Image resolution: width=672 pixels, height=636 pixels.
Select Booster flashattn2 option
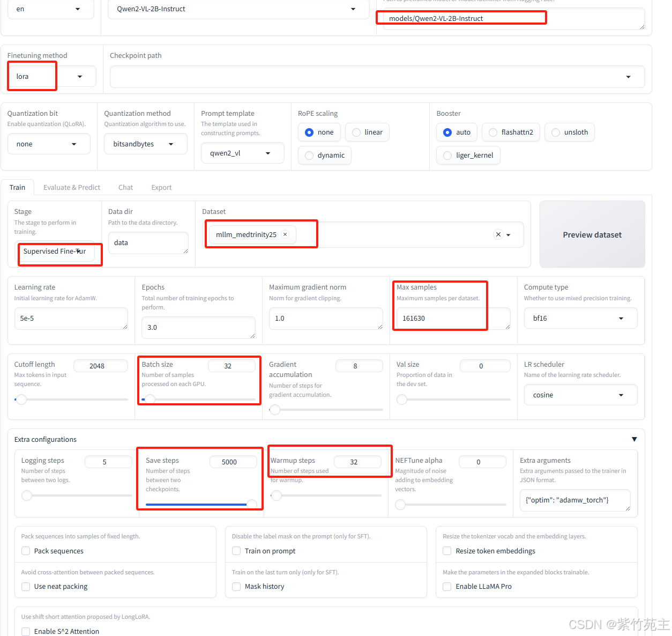[511, 132]
